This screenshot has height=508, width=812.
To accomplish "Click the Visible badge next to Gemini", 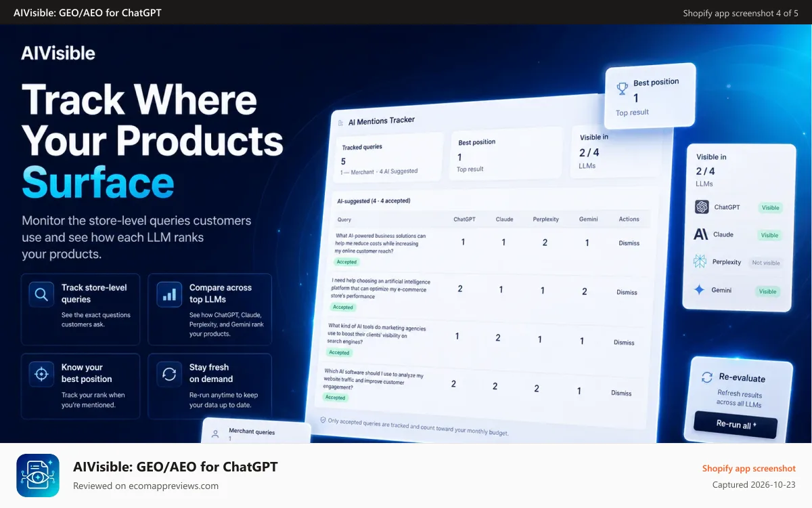I will [767, 291].
